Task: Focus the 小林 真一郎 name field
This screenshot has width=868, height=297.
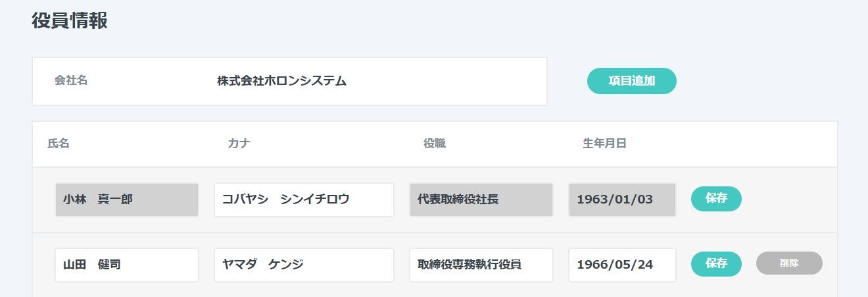Action: pyautogui.click(x=127, y=200)
